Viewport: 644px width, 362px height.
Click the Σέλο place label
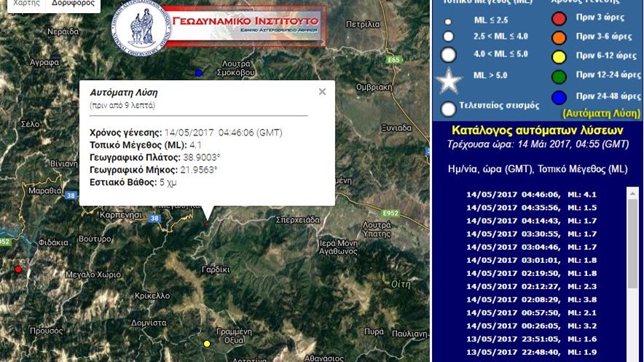30,124
